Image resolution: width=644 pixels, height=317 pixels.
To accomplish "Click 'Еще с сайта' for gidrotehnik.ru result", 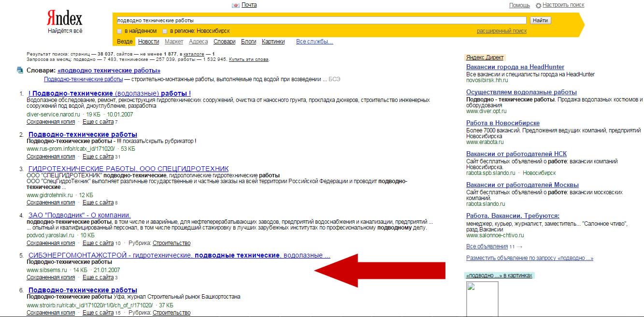I will tap(98, 202).
